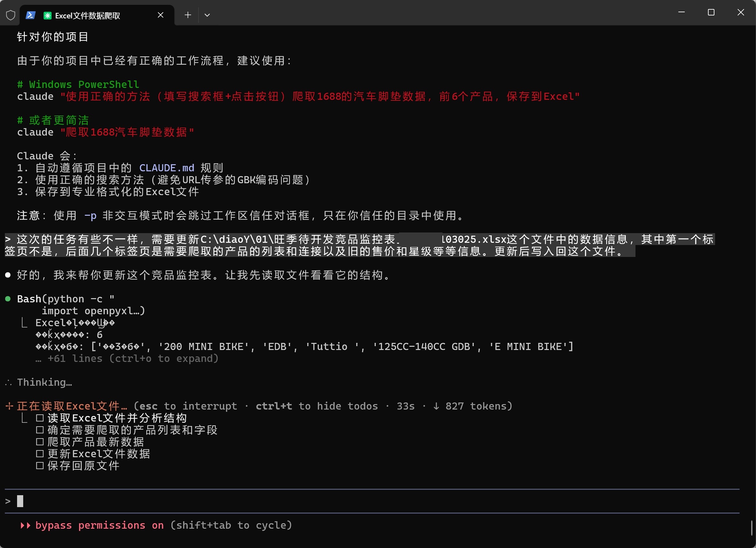Viewport: 756px width, 548px height.
Task: Click the '针对你的项目' heading
Action: 53,37
